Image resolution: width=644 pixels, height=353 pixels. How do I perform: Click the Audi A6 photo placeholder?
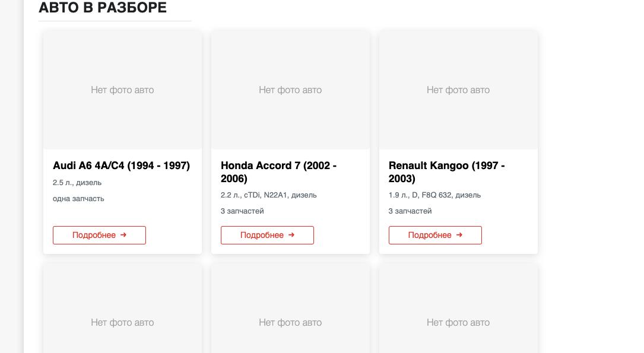point(122,90)
